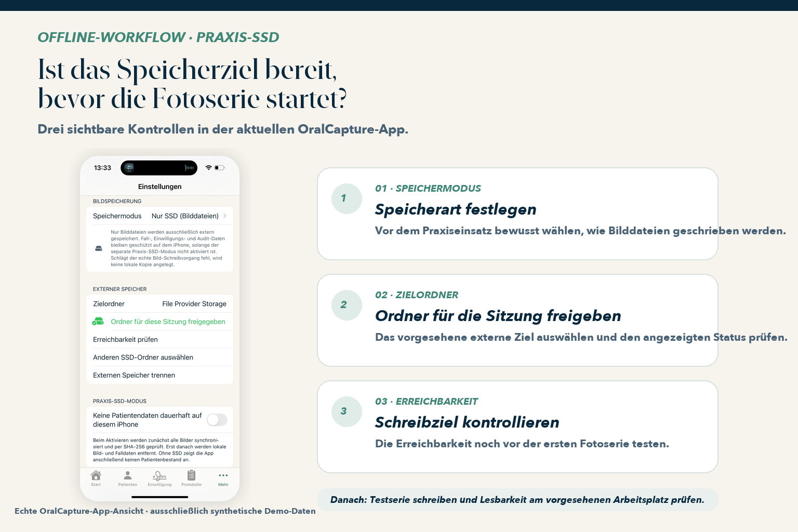The width and height of the screenshot is (798, 532).
Task: Click the PRAXIS-SSD-MODUS section header
Action: click(119, 401)
